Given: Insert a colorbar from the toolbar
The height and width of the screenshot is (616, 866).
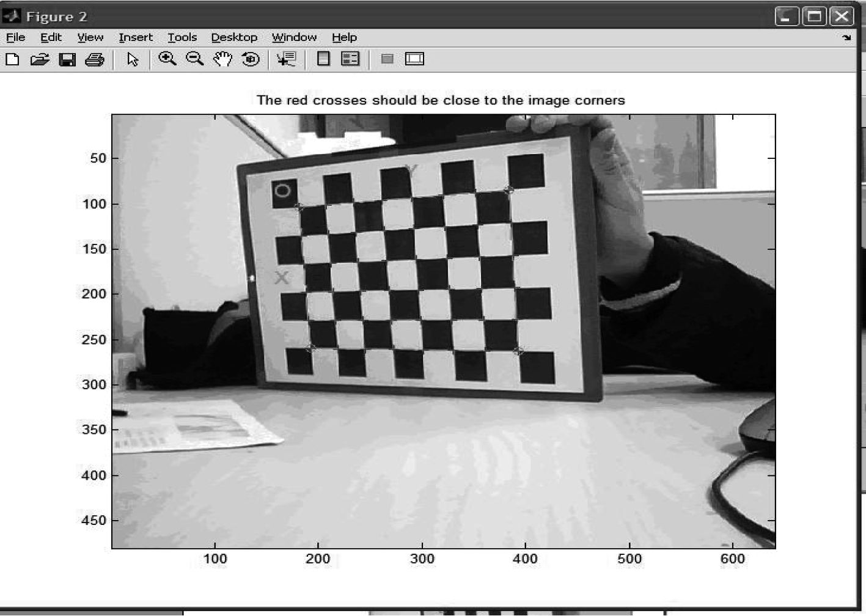Looking at the screenshot, I should pyautogui.click(x=323, y=59).
